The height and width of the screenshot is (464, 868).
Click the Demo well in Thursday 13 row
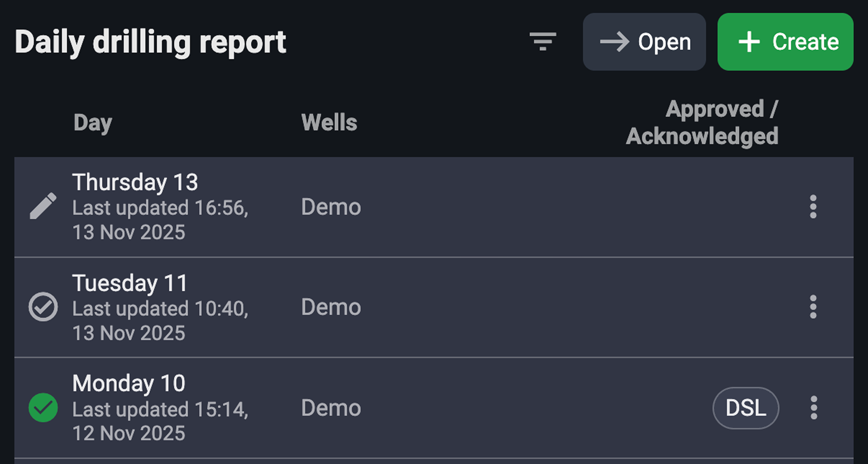[x=331, y=207]
